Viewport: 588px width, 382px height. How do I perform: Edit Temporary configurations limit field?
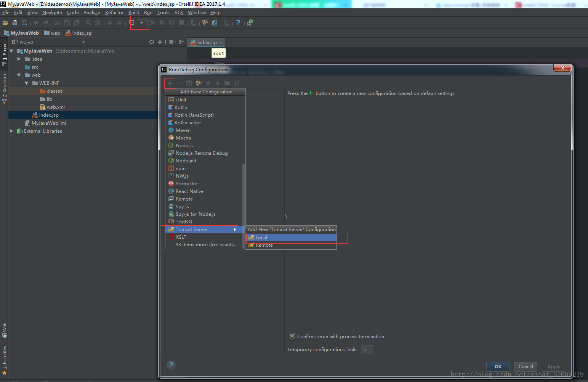(367, 349)
